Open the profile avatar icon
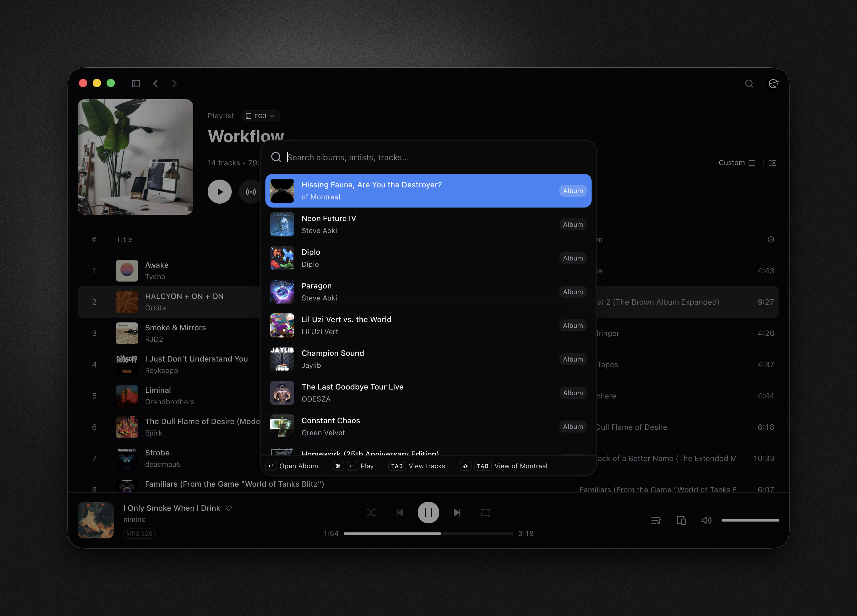 [773, 84]
